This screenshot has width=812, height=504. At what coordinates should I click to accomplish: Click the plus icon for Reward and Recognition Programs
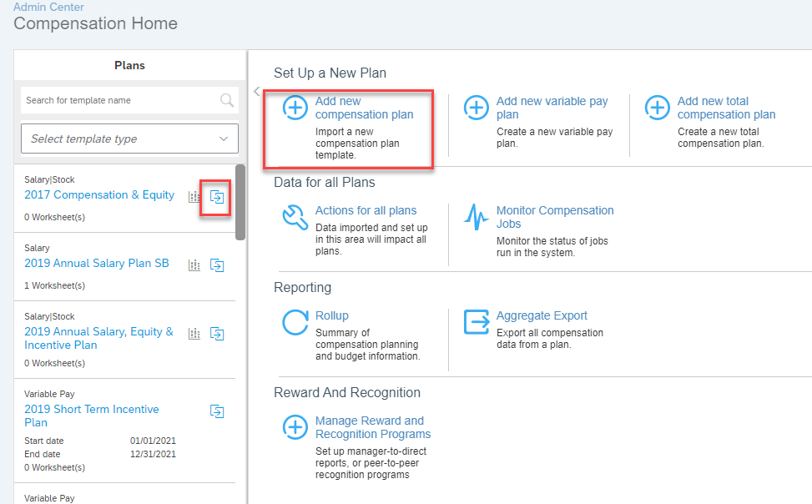295,427
